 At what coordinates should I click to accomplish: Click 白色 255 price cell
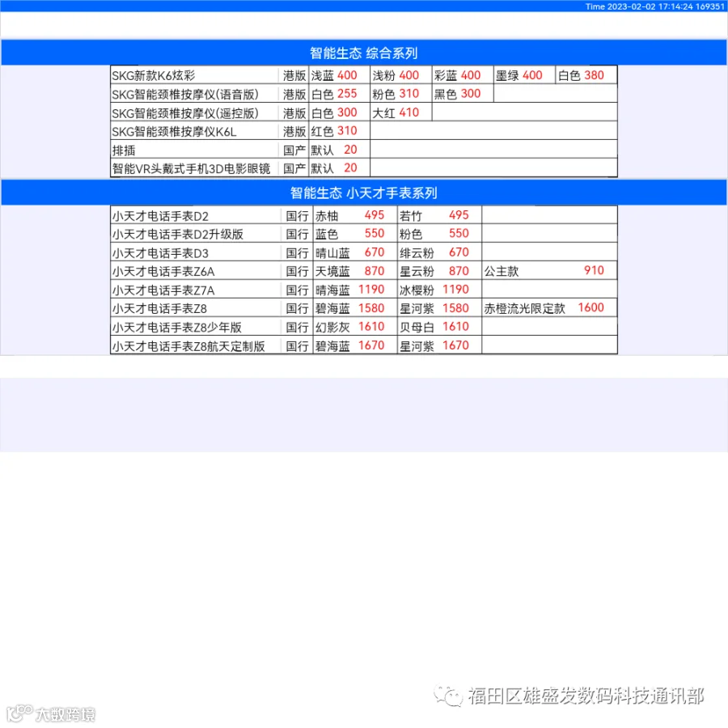click(340, 94)
